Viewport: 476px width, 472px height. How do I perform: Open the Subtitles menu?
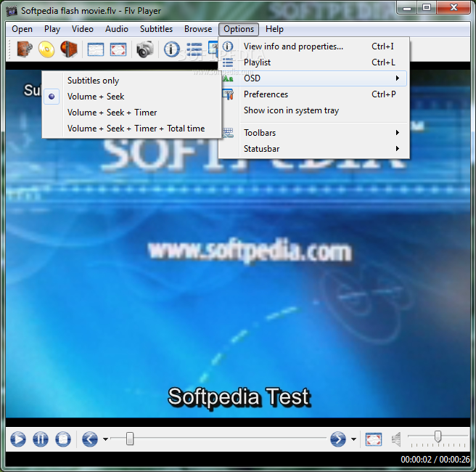pyautogui.click(x=156, y=29)
